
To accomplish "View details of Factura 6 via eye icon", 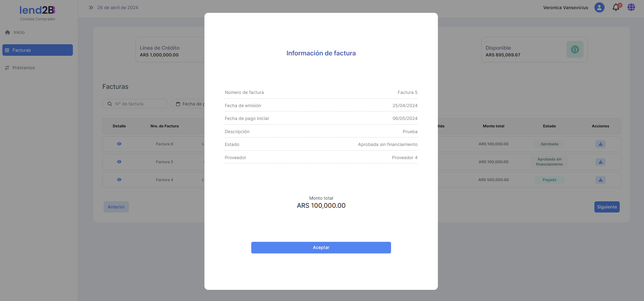I will pos(119,144).
